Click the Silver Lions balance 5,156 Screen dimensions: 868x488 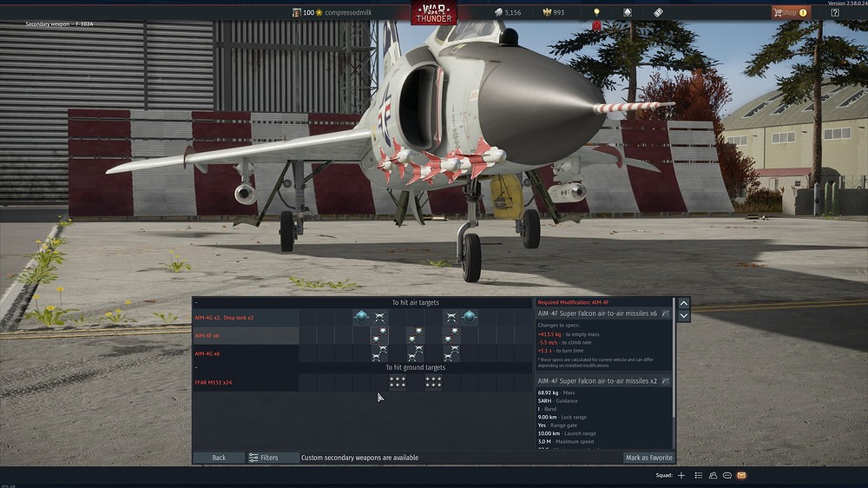click(x=508, y=12)
